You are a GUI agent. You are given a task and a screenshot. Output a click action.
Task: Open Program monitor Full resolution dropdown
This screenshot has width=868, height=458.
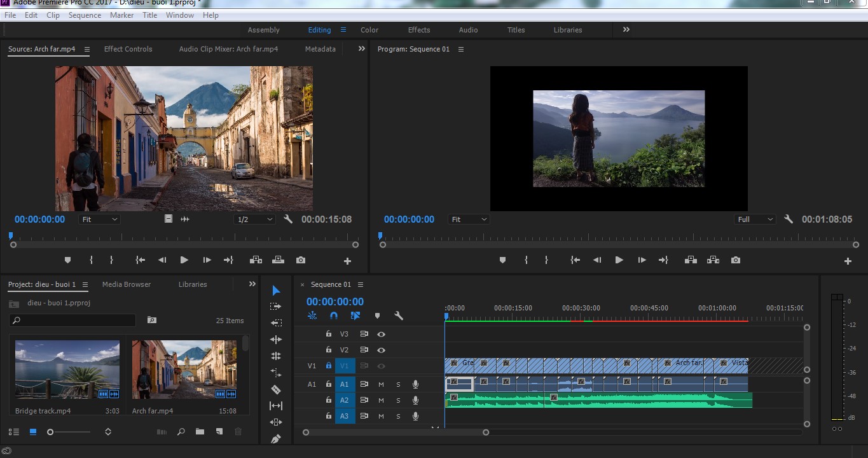pos(755,219)
